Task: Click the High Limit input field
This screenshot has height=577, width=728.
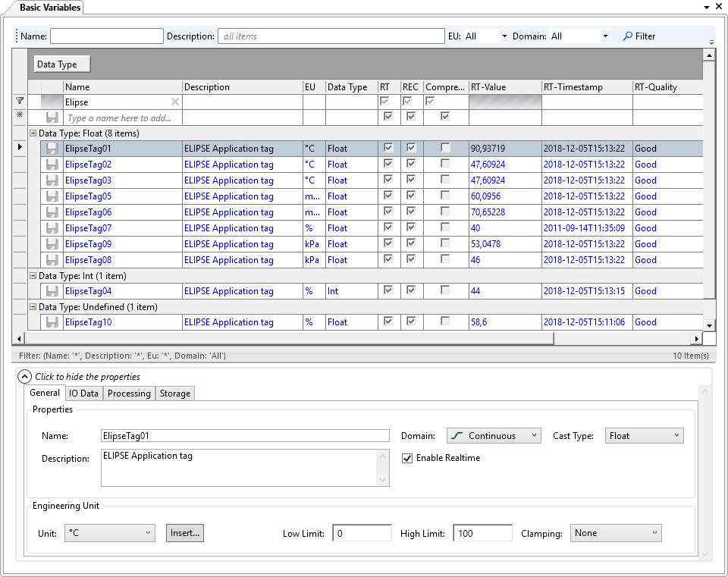Action: pos(482,533)
